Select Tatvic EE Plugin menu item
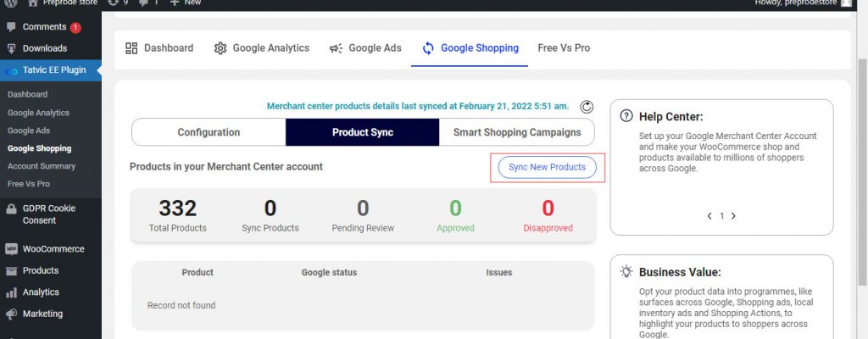Viewport: 868px width, 339px height. [50, 70]
